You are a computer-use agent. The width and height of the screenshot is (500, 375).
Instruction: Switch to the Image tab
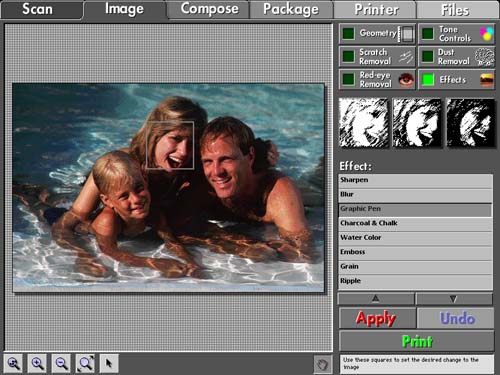[x=124, y=9]
